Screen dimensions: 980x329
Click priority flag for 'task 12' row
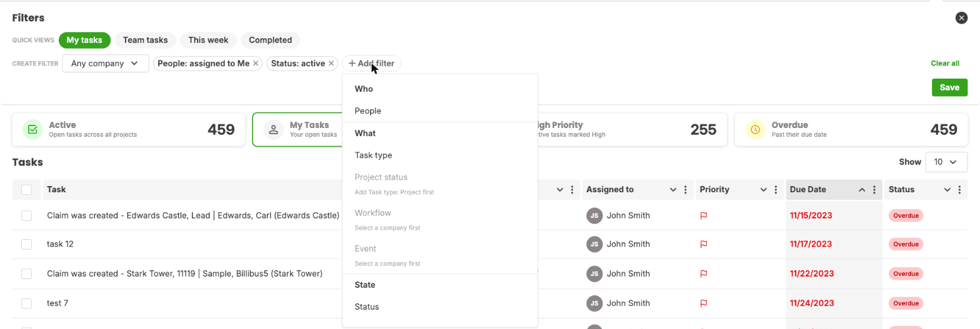[703, 244]
